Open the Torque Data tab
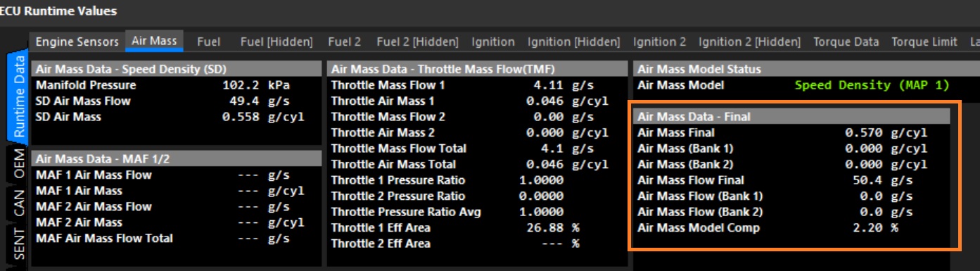980x271 pixels. tap(846, 42)
